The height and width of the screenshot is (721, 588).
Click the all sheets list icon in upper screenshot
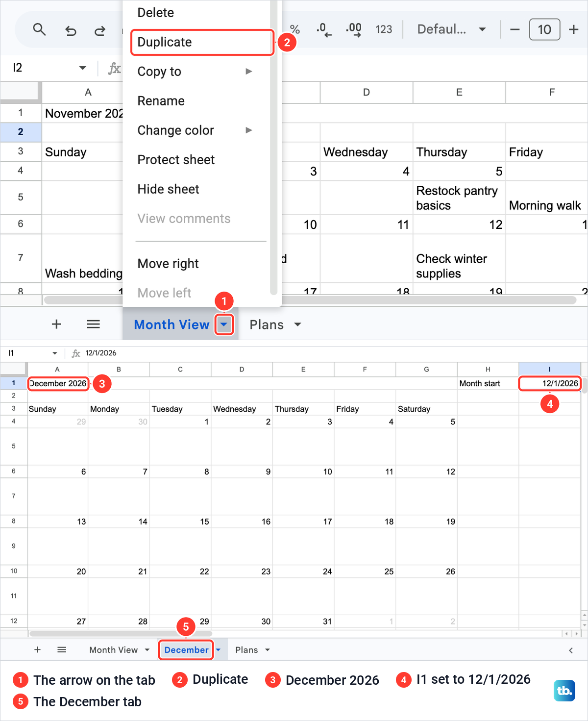tap(93, 324)
